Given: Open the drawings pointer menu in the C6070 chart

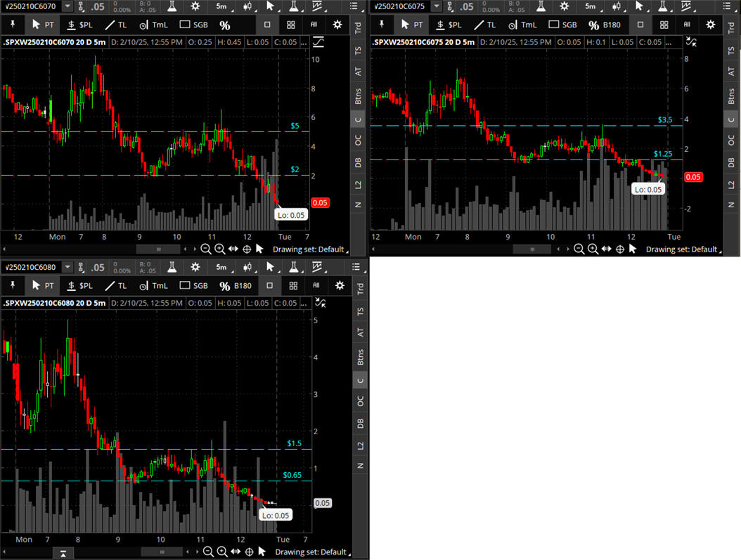Looking at the screenshot, I should click(x=270, y=6).
